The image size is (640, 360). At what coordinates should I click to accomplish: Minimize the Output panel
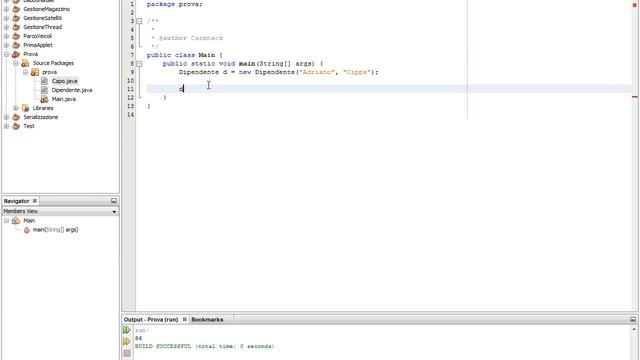coord(633,319)
